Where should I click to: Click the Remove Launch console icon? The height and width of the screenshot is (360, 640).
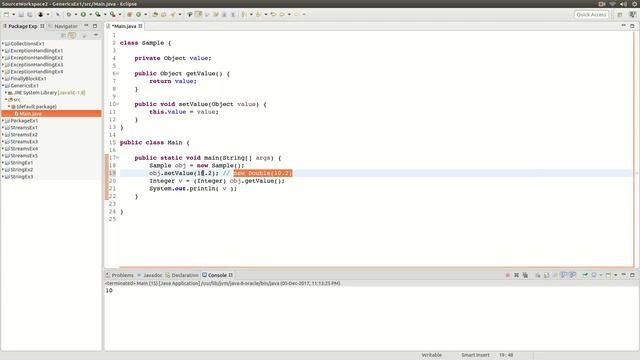click(x=516, y=275)
